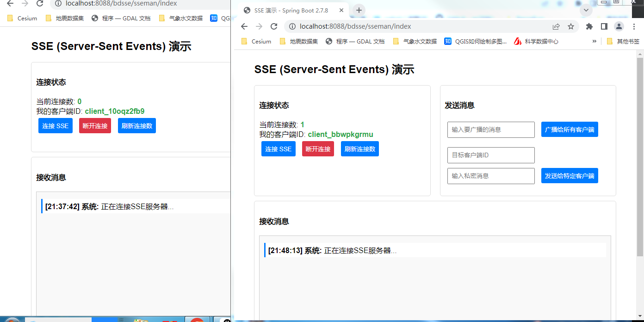Screen dimensions: 644x322
Task: Open the 气象水文数据 bookmark in the back window
Action: click(x=180, y=19)
